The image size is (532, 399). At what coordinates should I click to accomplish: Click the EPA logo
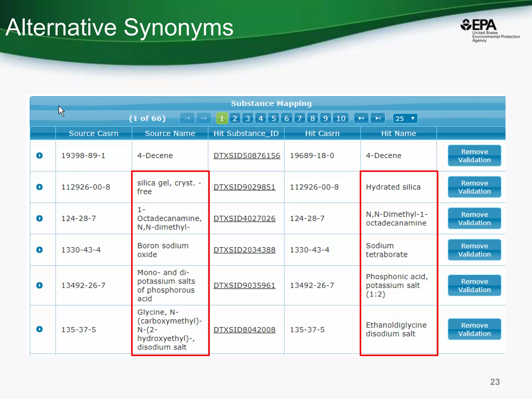click(490, 30)
